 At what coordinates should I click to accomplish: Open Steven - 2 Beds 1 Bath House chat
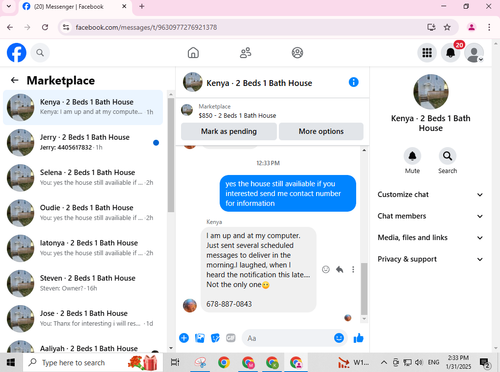(83, 283)
